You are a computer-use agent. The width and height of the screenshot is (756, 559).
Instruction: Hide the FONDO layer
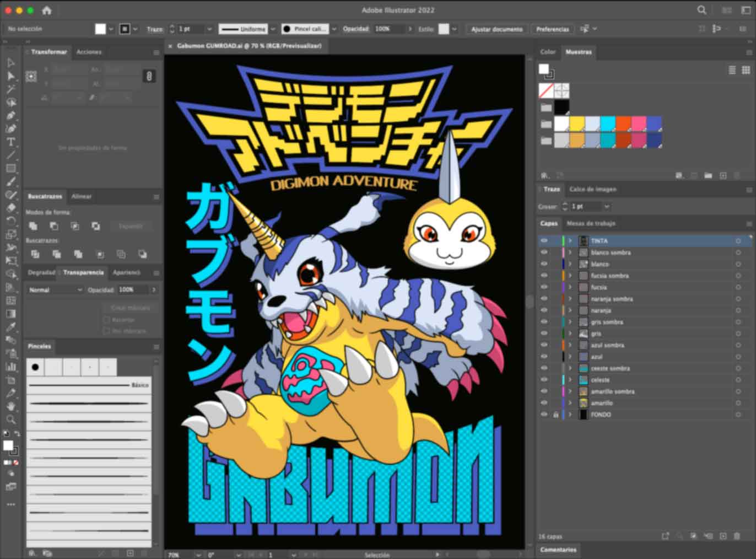(544, 414)
